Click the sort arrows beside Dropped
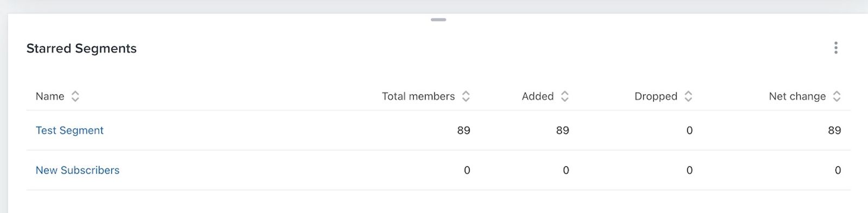 (x=688, y=96)
